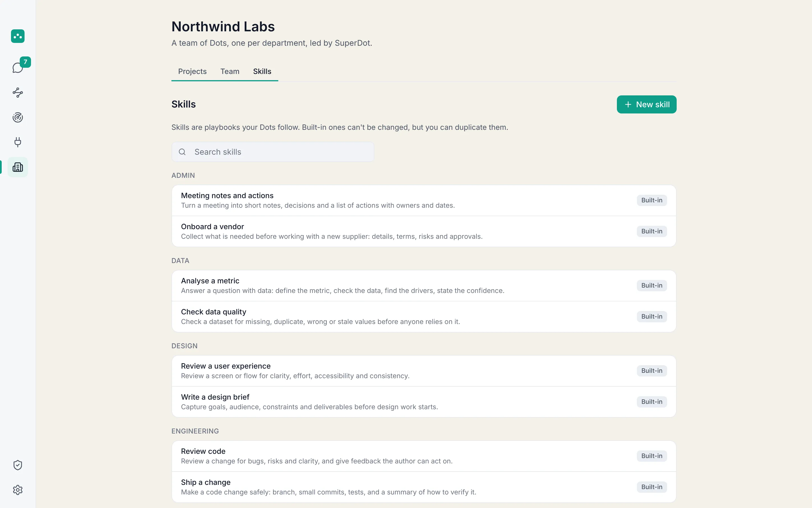Open the Dots logo icon in the sidebar
The image size is (812, 508).
pyautogui.click(x=18, y=36)
